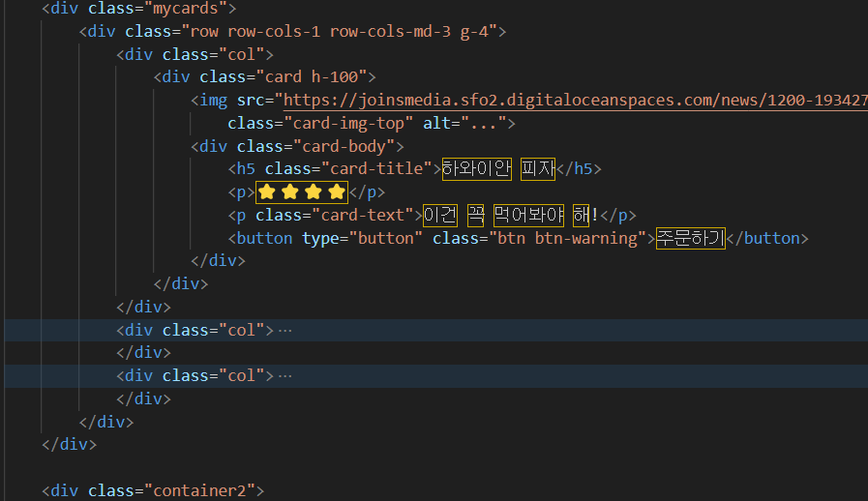Screen dimensions: 868x501
Task: Click the word 이건 in card-text paragraph
Action: click(x=440, y=216)
